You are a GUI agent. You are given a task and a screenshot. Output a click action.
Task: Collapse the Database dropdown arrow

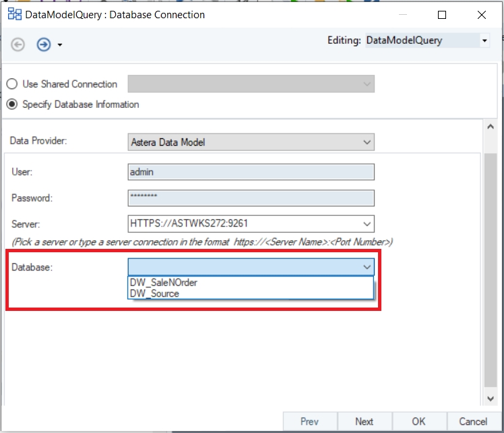pyautogui.click(x=367, y=267)
